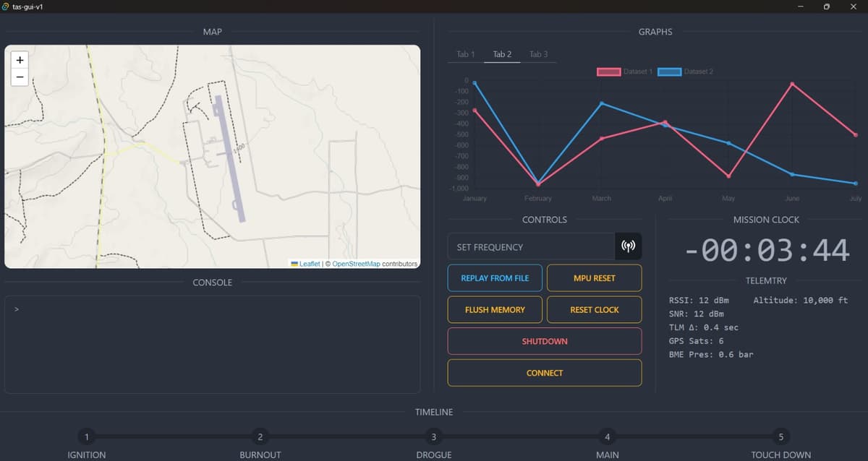The width and height of the screenshot is (868, 461).
Task: Trigger the MPU RESET button
Action: click(594, 278)
